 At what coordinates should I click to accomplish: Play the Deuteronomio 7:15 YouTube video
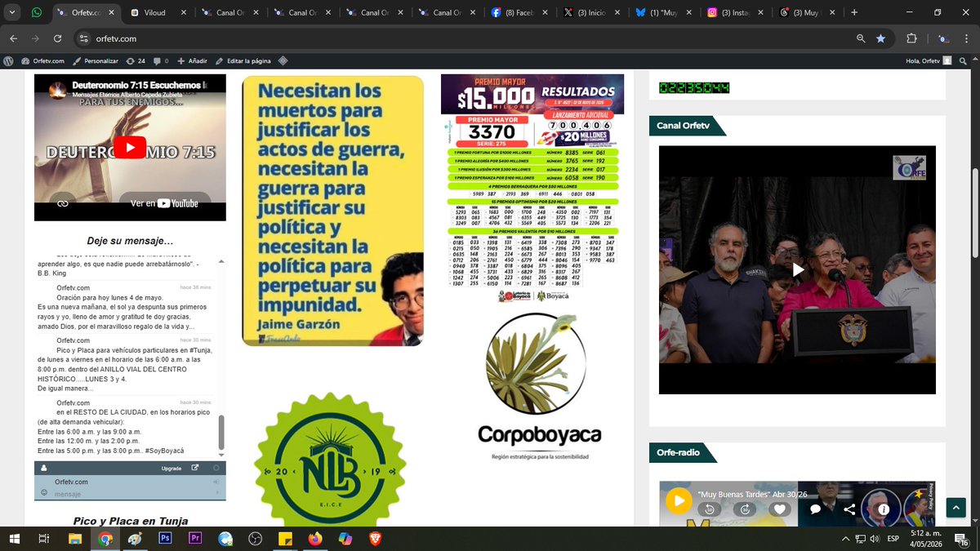click(130, 147)
